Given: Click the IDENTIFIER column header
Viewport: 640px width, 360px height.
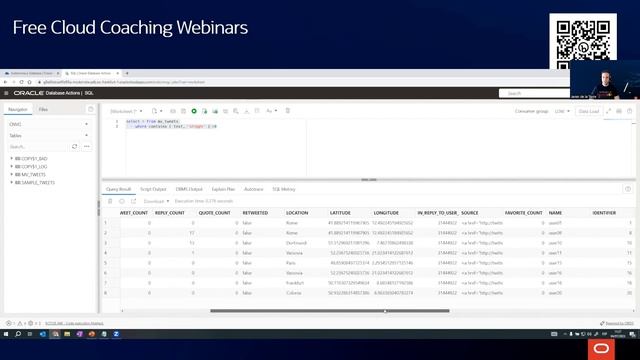Looking at the screenshot, I should (x=604, y=213).
